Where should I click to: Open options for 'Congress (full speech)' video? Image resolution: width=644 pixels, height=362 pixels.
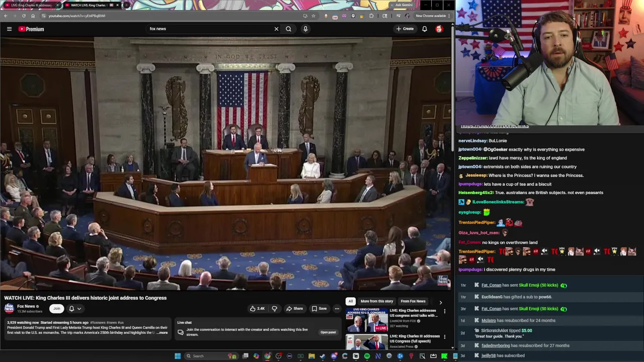[x=444, y=337]
